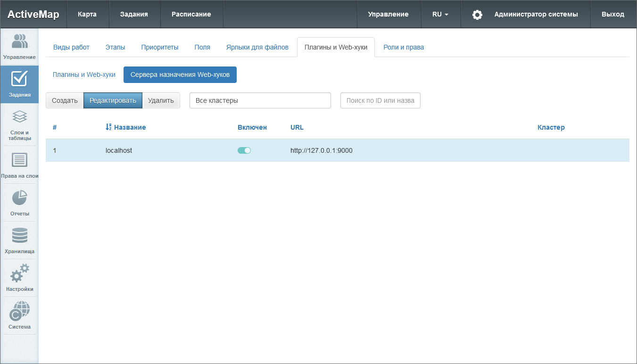
Task: Toggle the Включен switch for localhost
Action: click(244, 150)
